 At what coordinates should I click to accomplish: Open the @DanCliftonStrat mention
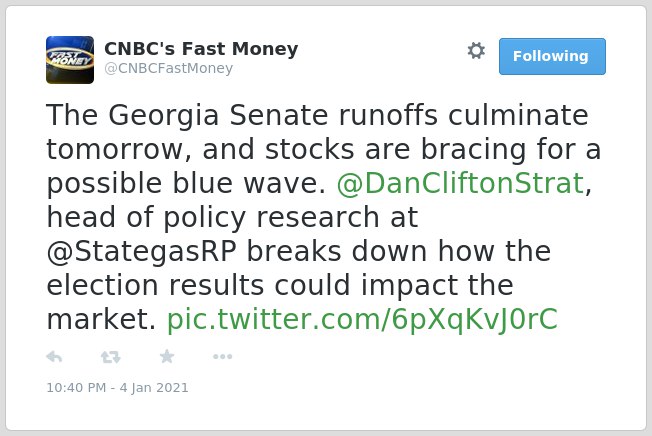(460, 183)
